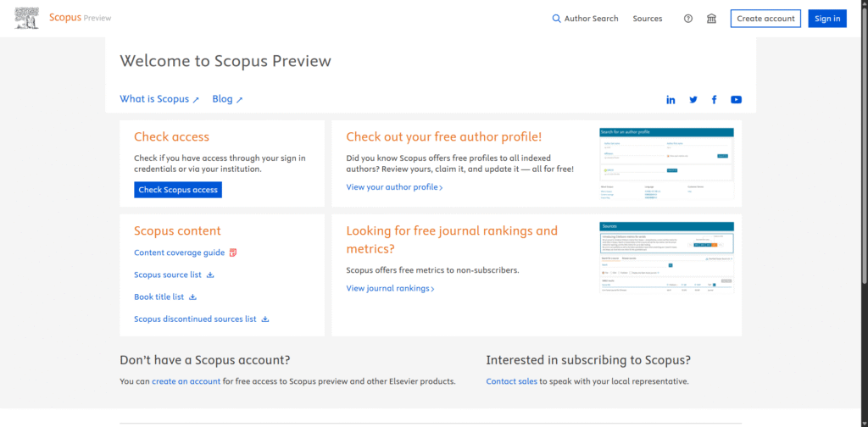This screenshot has width=868, height=427.
Task: Click the Check Scopus access button
Action: [178, 190]
